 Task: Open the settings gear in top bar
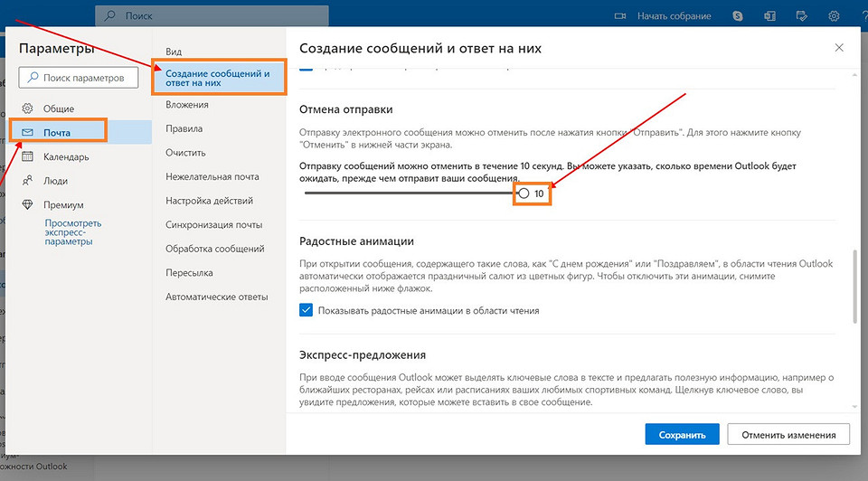point(834,16)
